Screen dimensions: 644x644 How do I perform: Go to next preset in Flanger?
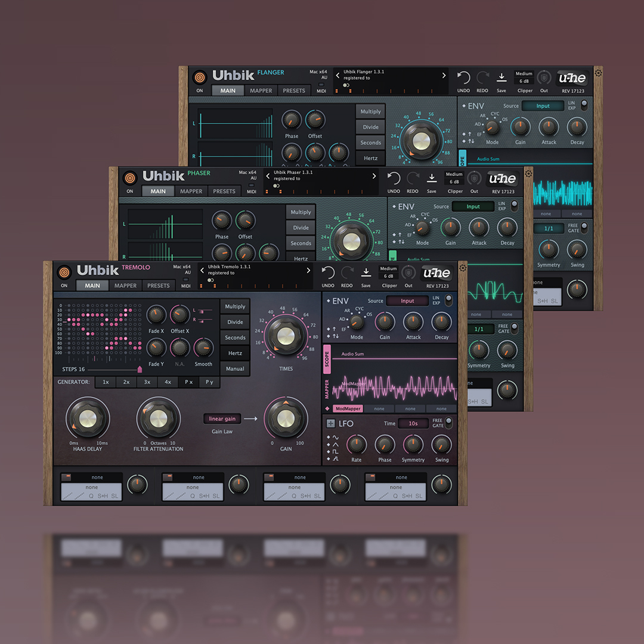coord(444,75)
